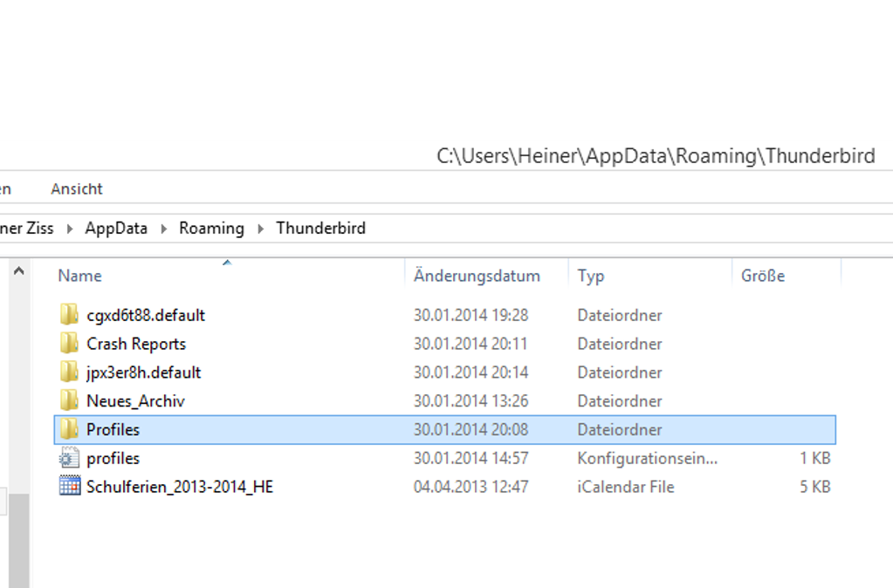
Task: Click the Schulferien iCalendar file icon
Action: click(x=70, y=487)
